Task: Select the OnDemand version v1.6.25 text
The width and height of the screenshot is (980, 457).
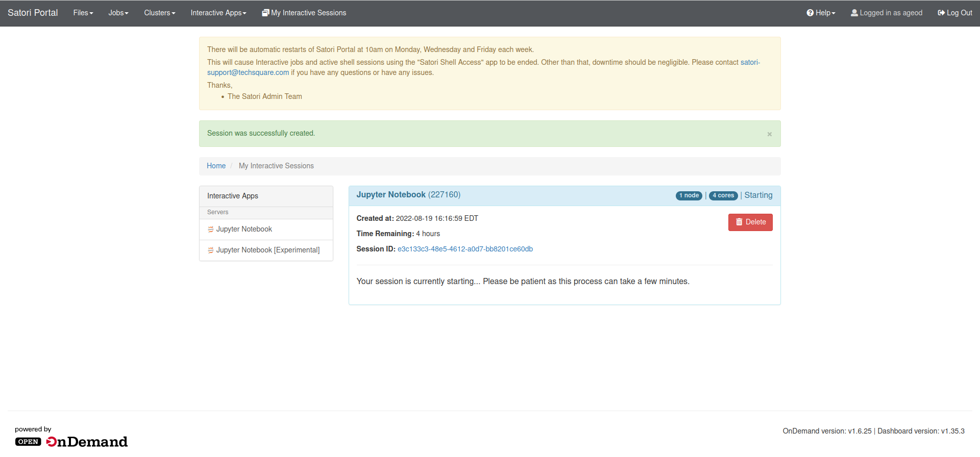Action: tap(827, 431)
